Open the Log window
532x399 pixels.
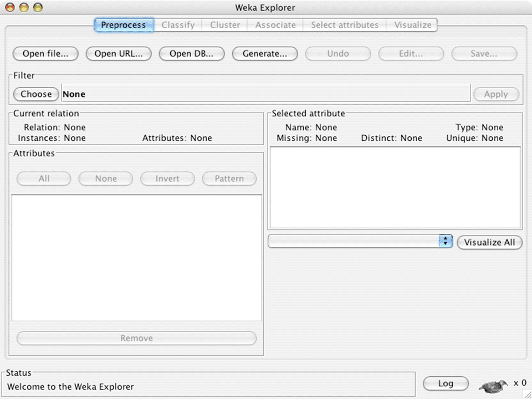(446, 383)
